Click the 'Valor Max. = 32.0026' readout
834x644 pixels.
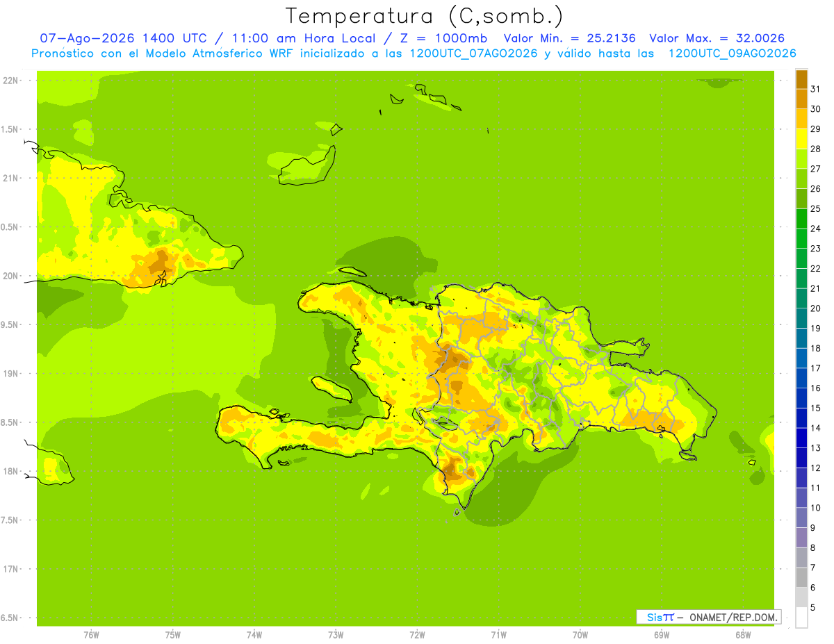(717, 38)
